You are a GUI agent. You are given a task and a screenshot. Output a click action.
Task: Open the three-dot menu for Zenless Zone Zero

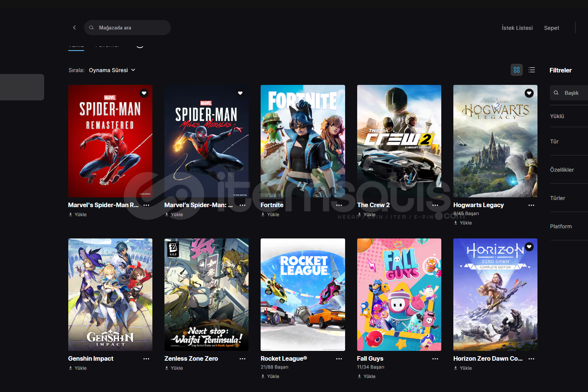(243, 359)
